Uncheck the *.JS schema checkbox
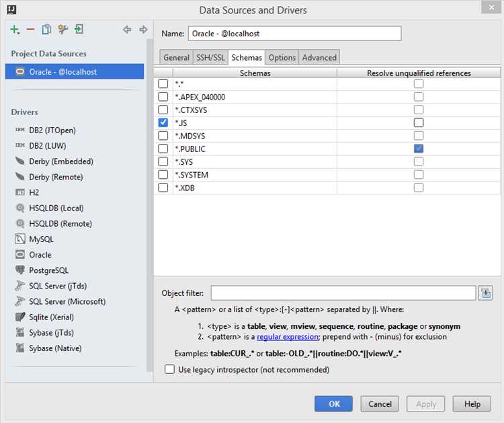 coord(163,122)
